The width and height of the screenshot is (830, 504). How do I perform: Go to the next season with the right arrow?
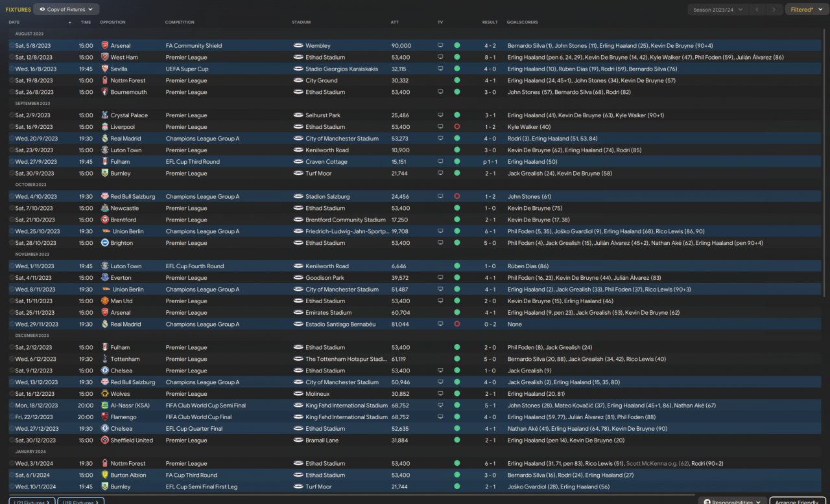[x=774, y=10]
